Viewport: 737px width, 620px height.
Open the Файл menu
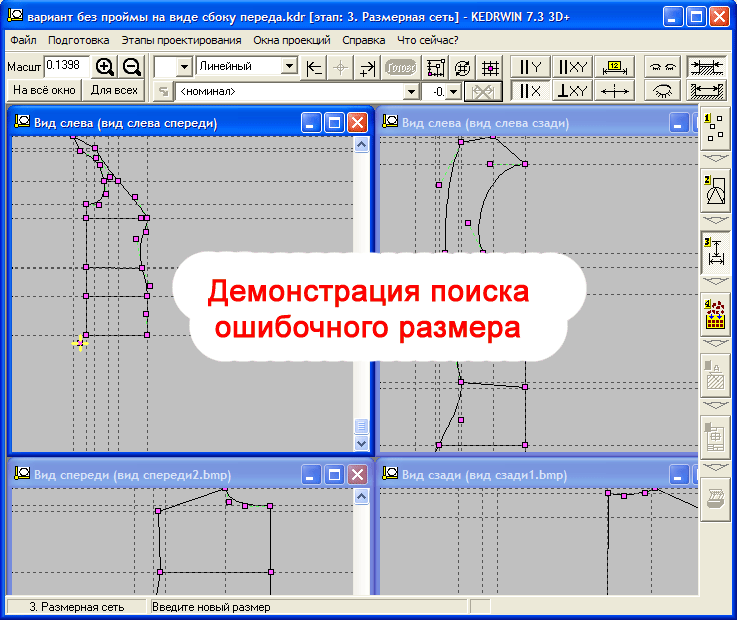[x=24, y=40]
